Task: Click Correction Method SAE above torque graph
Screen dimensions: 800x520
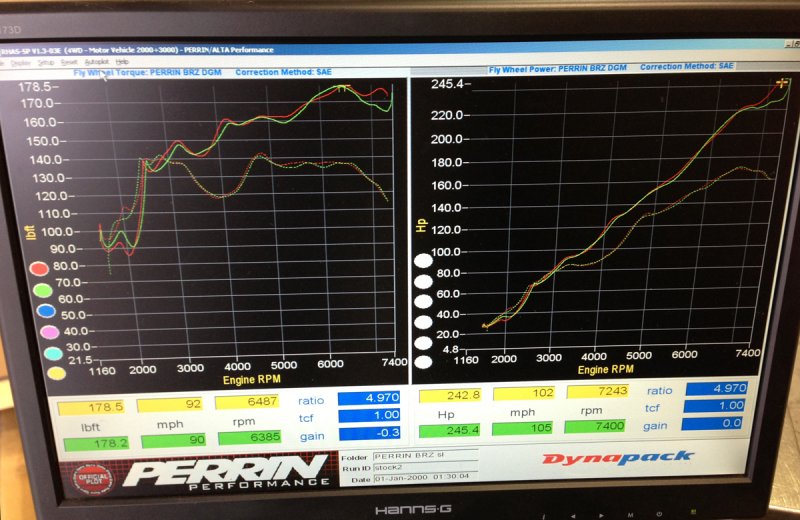Action: [284, 72]
